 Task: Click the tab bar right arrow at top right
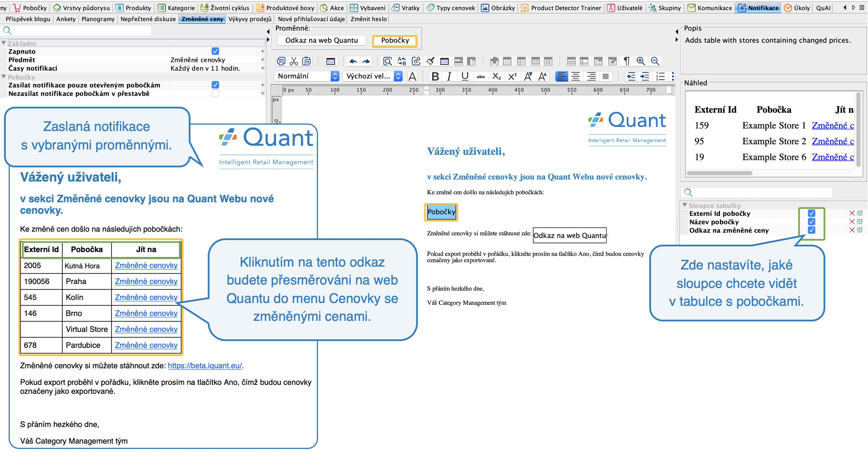pos(854,8)
